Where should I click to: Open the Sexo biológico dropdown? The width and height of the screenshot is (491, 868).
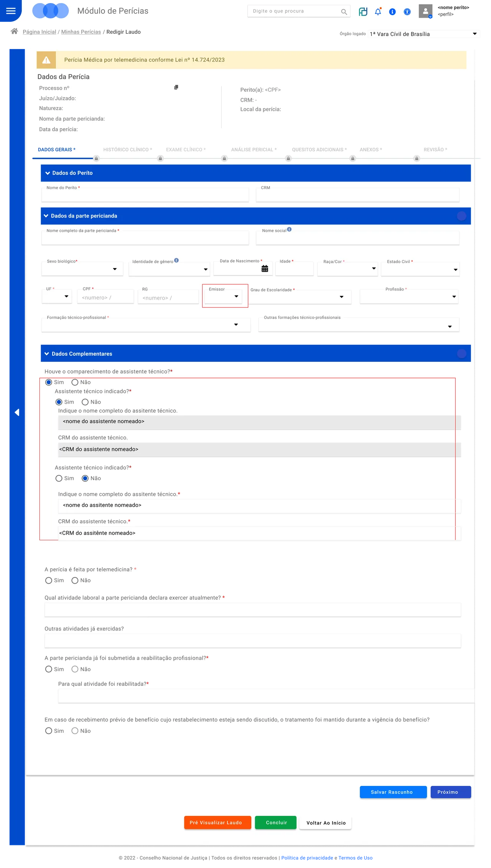(82, 269)
